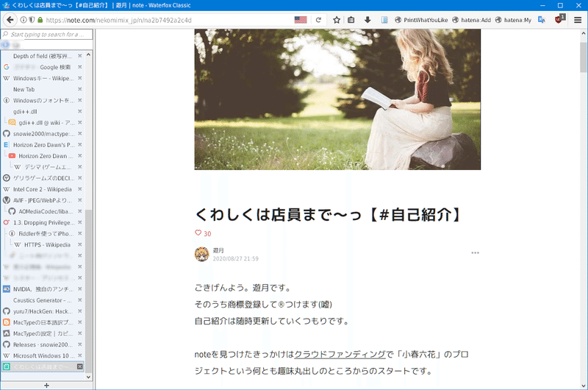Open the hatena:My bookmarklet

pyautogui.click(x=513, y=20)
